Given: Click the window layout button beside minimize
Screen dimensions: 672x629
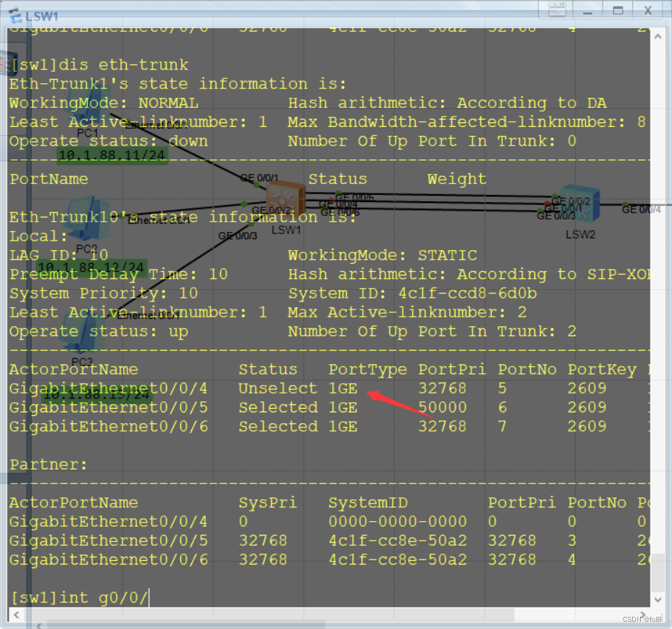Looking at the screenshot, I should [557, 9].
